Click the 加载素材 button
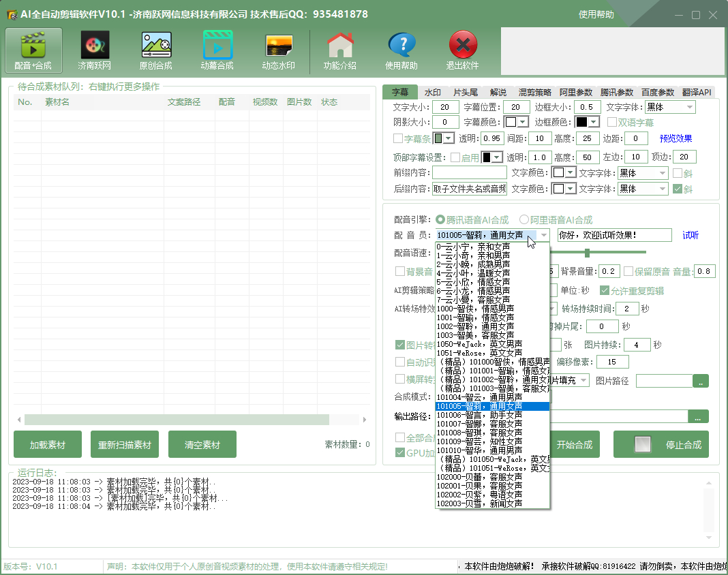Image resolution: width=728 pixels, height=575 pixels. pyautogui.click(x=48, y=445)
